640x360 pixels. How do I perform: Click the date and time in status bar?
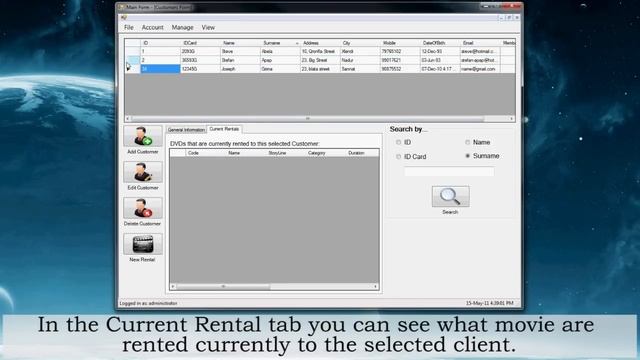pyautogui.click(x=489, y=303)
